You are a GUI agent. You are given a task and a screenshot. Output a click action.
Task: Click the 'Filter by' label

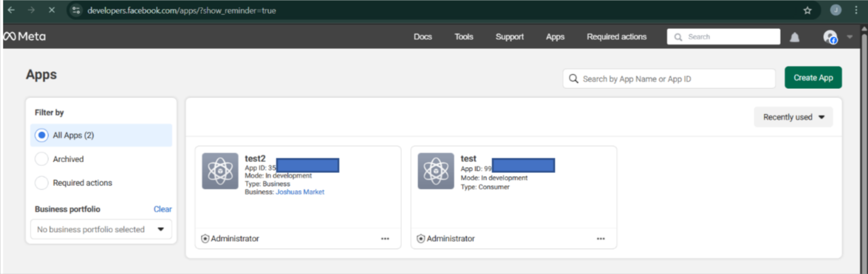pyautogui.click(x=49, y=112)
